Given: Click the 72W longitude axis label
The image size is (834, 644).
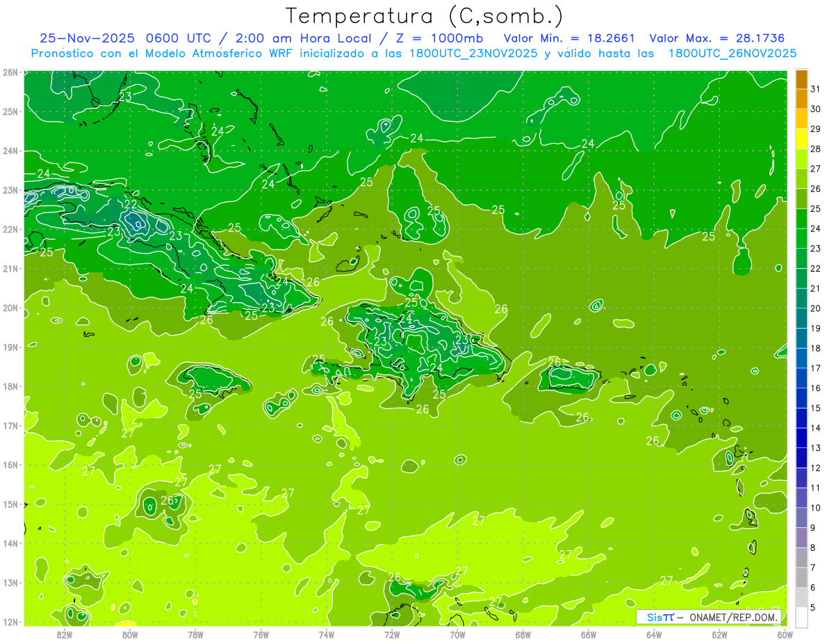Looking at the screenshot, I should (392, 634).
